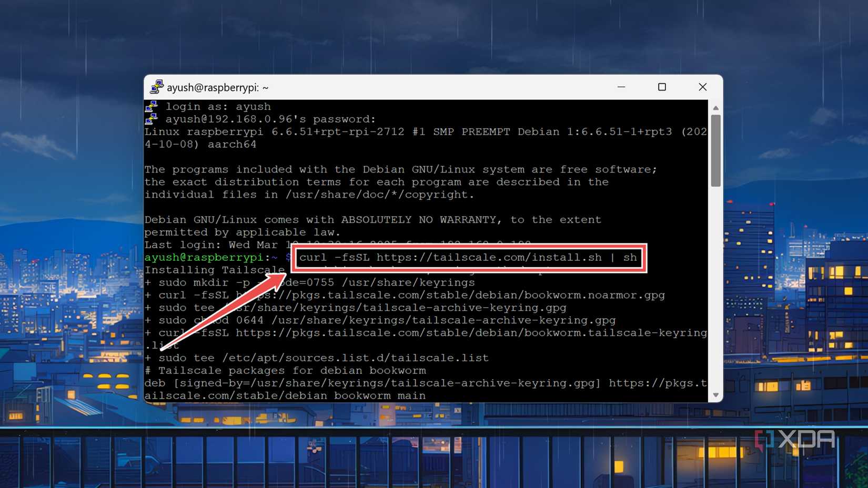This screenshot has height=488, width=868.
Task: Click the scrollbar up arrow
Action: [x=716, y=107]
